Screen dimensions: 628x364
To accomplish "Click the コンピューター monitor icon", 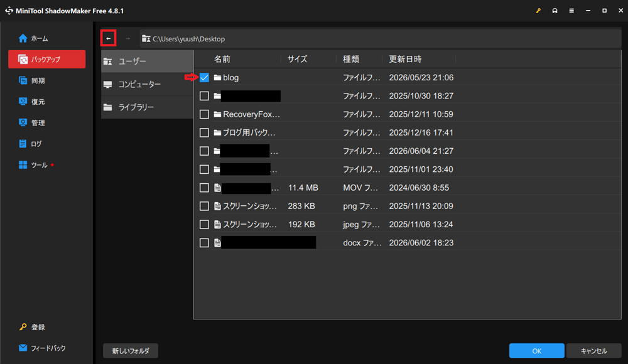I will pos(108,85).
